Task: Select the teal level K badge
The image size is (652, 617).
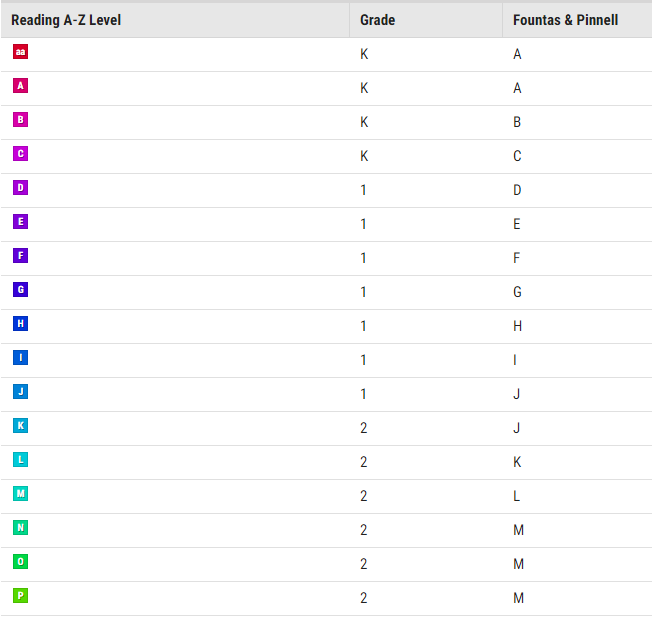Action: [20, 426]
